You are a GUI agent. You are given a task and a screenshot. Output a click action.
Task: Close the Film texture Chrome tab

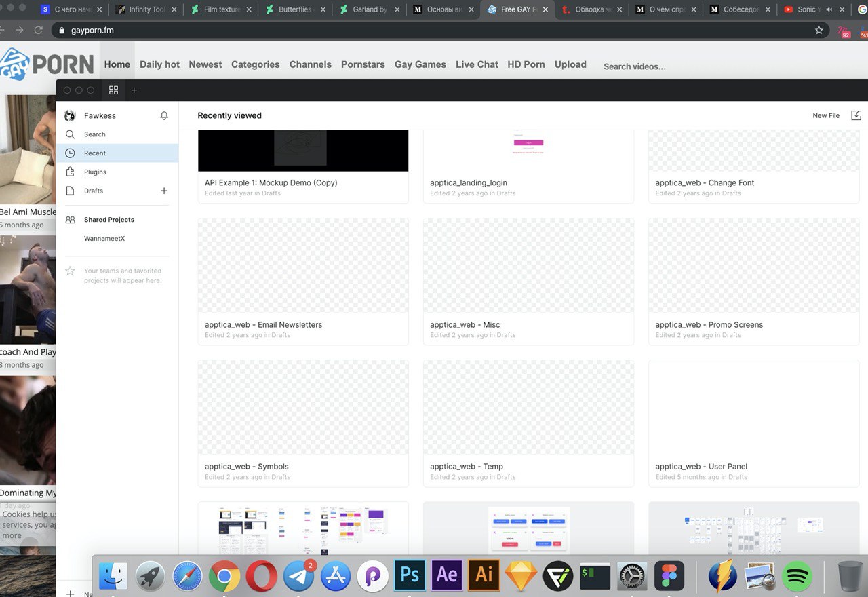248,9
